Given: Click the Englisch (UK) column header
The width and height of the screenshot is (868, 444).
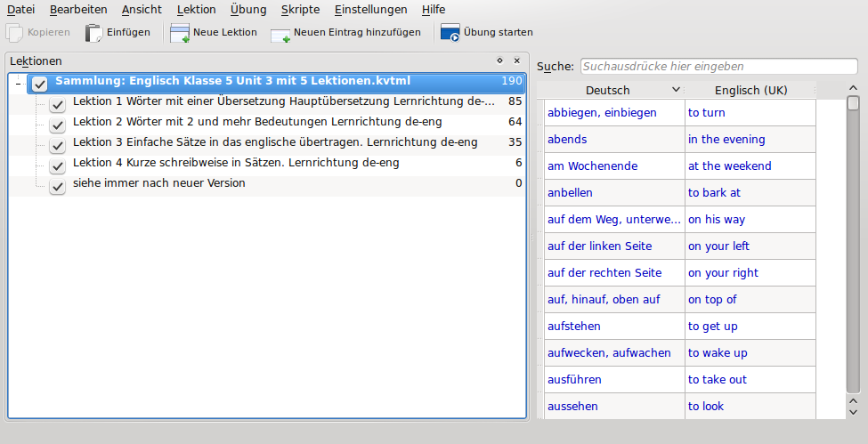Looking at the screenshot, I should tap(750, 90).
